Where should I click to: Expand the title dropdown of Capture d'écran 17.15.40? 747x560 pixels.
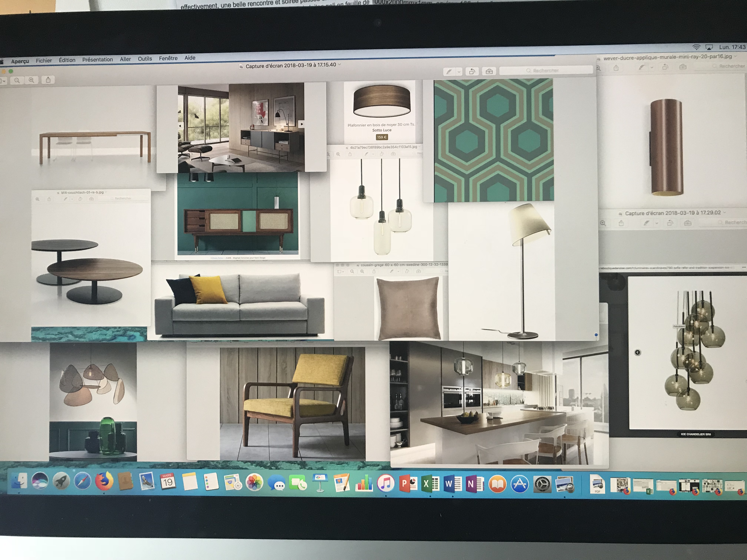click(340, 64)
